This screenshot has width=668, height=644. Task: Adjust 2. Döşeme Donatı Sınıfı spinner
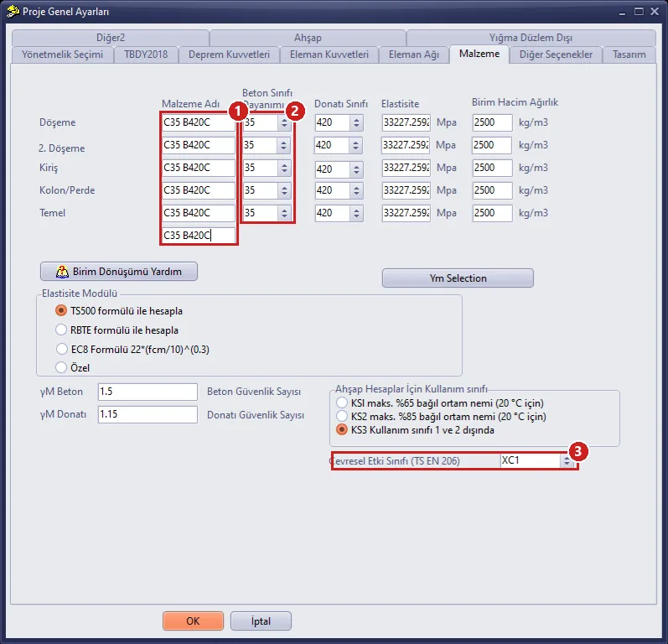pyautogui.click(x=355, y=145)
